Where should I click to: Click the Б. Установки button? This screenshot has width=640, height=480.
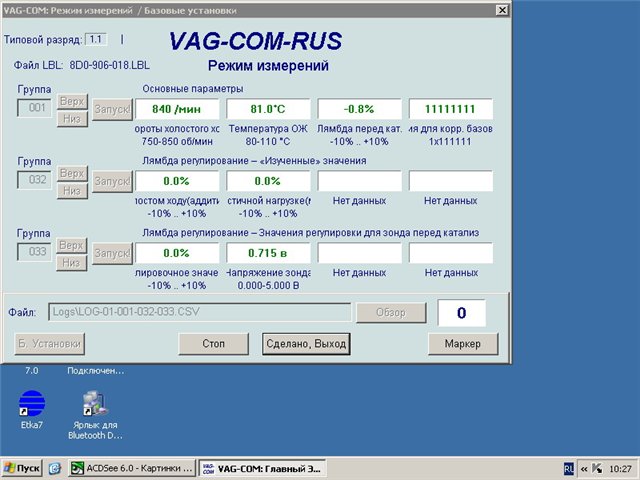pyautogui.click(x=49, y=344)
